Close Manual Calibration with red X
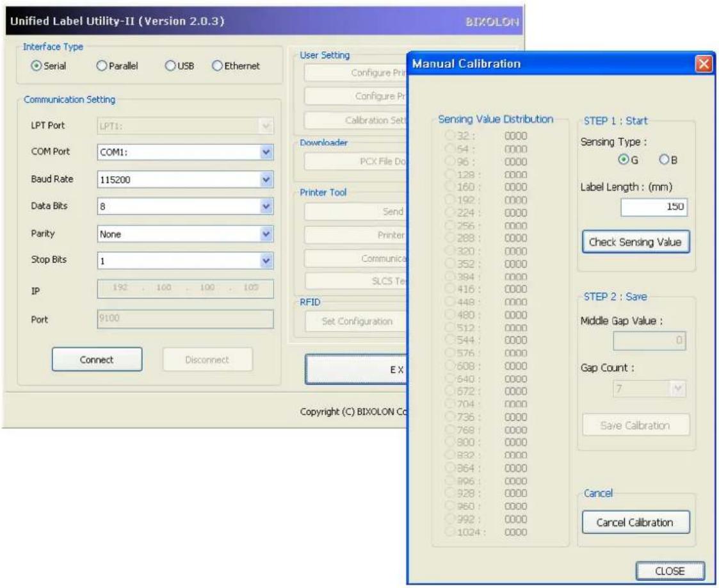Screen dimensions: 719x588 704,64
